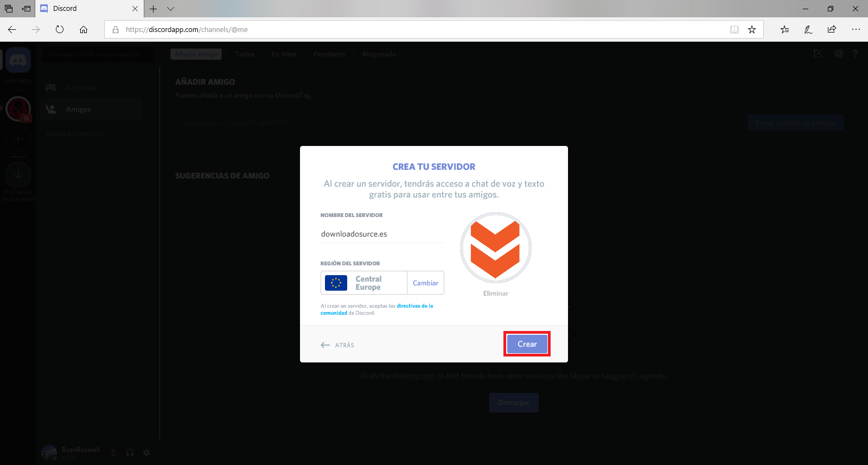Image resolution: width=868 pixels, height=465 pixels.
Task: Click the Descargar button
Action: pos(514,403)
